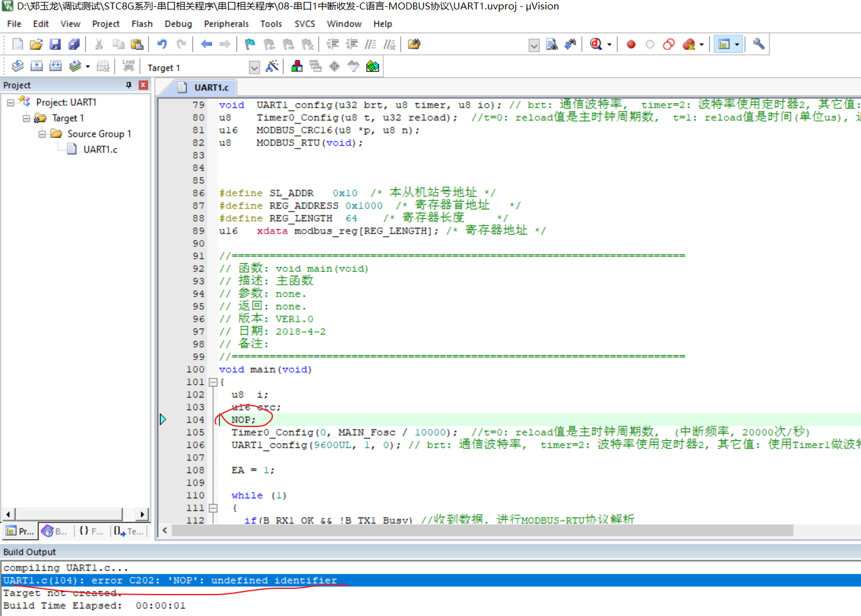Open the Target 1 selection dropdown

click(254, 67)
